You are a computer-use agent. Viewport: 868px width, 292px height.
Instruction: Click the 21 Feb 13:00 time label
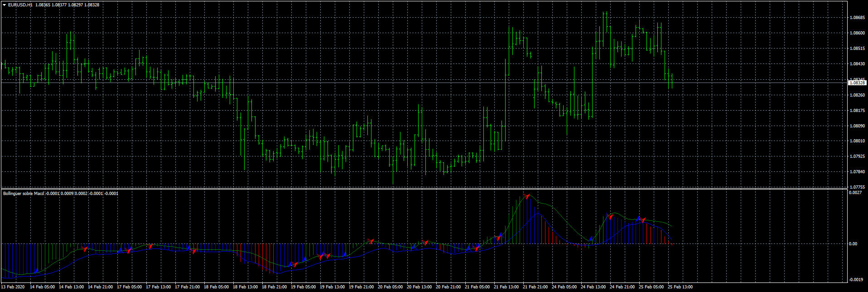[506, 287]
